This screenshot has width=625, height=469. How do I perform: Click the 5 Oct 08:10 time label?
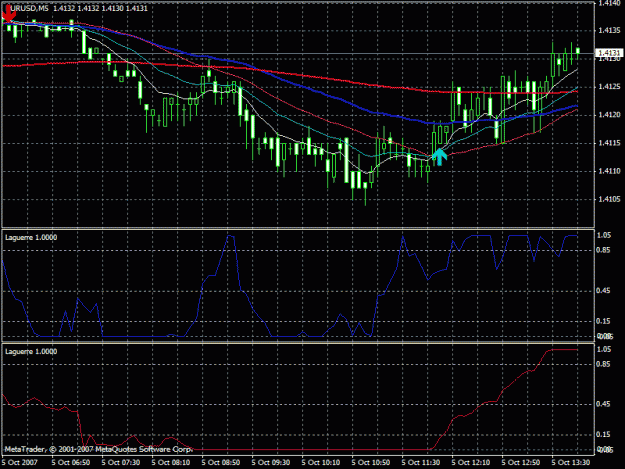tap(171, 463)
